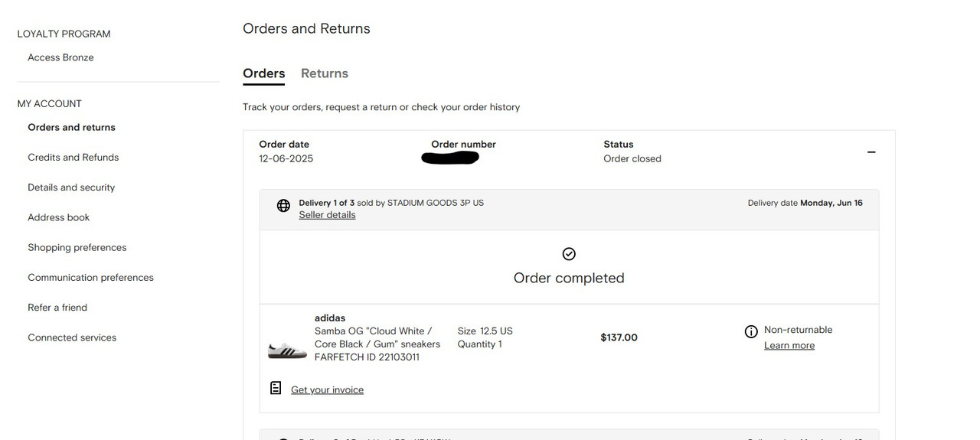This screenshot has width=980, height=440.
Task: Open Seller details link
Action: pyautogui.click(x=327, y=215)
